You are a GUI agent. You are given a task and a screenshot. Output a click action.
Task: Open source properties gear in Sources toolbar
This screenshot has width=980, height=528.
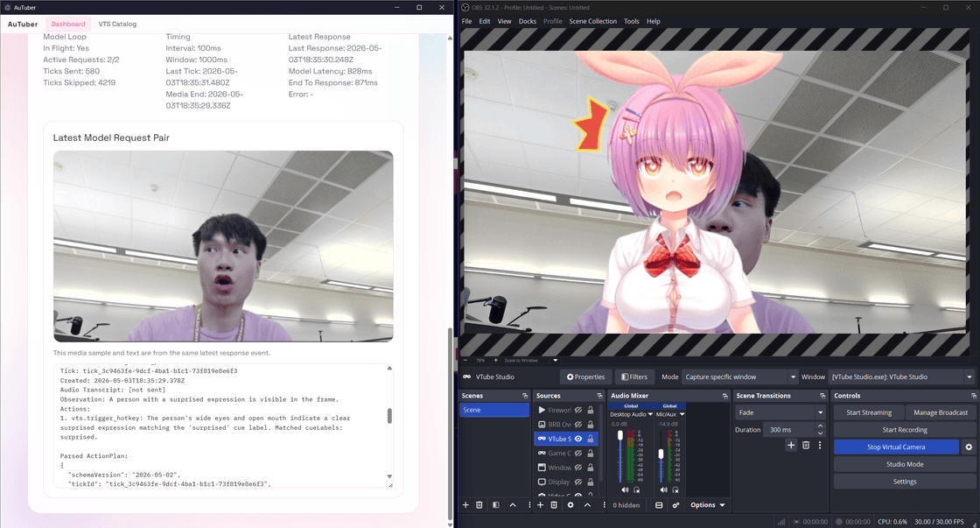[570, 505]
